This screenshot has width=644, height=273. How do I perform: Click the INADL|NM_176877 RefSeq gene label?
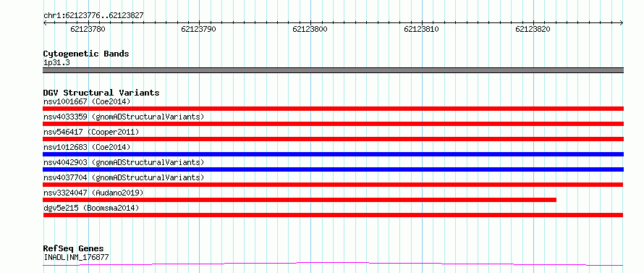click(x=76, y=258)
